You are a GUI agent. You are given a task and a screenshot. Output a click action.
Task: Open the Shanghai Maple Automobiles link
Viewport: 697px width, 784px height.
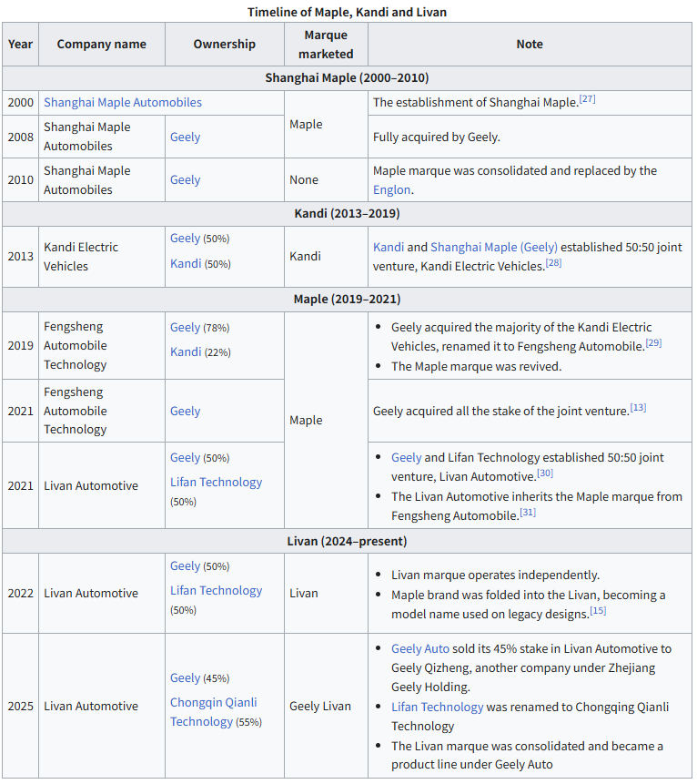[123, 103]
